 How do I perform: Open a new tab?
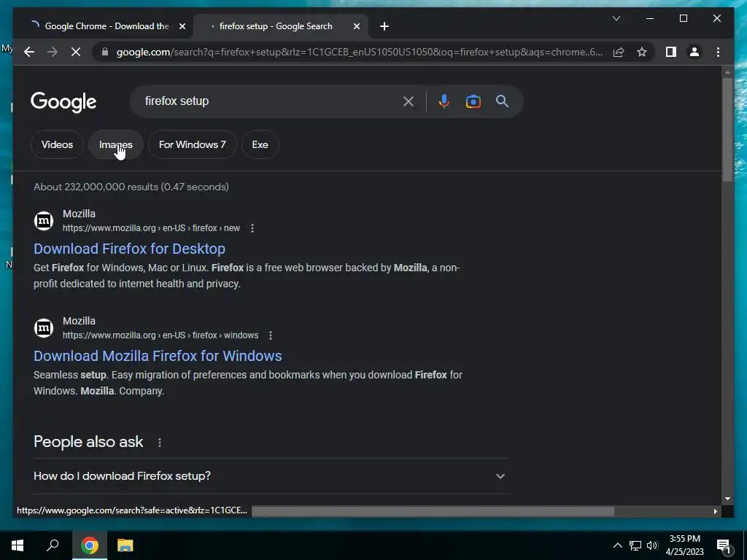(384, 26)
